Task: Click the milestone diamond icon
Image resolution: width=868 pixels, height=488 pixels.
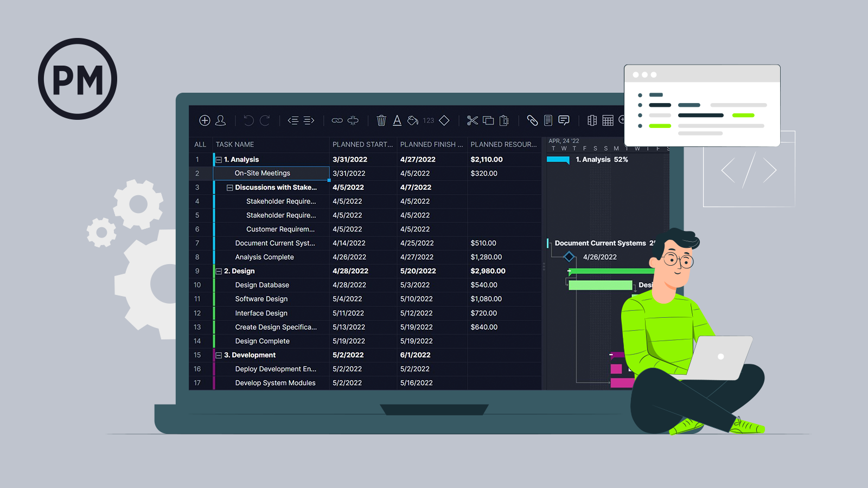Action: [444, 120]
